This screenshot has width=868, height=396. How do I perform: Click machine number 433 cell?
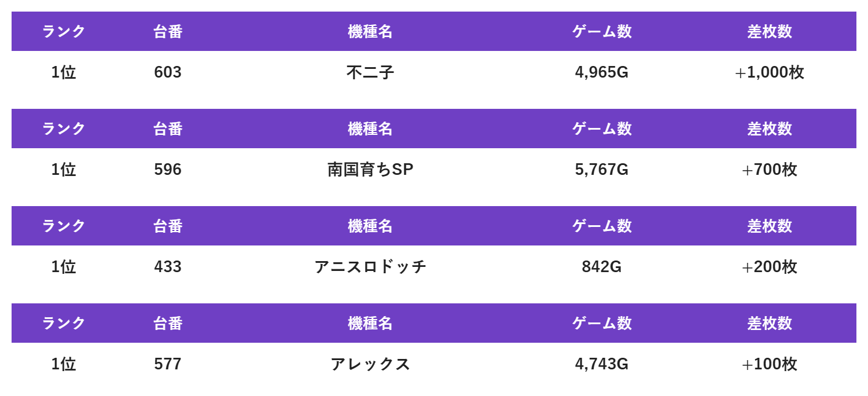[168, 267]
